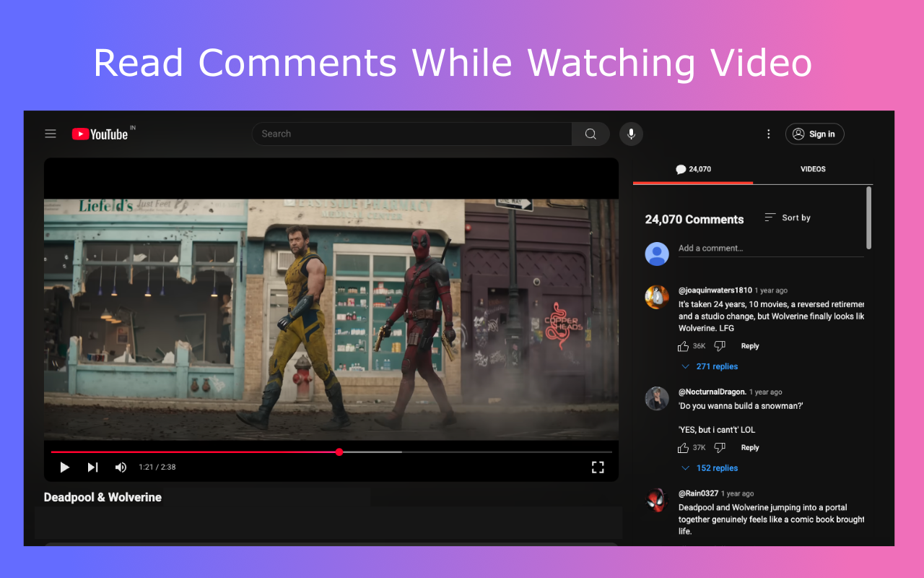Viewport: 924px width, 578px height.
Task: Switch to the VIDEOS tab
Action: (x=813, y=169)
